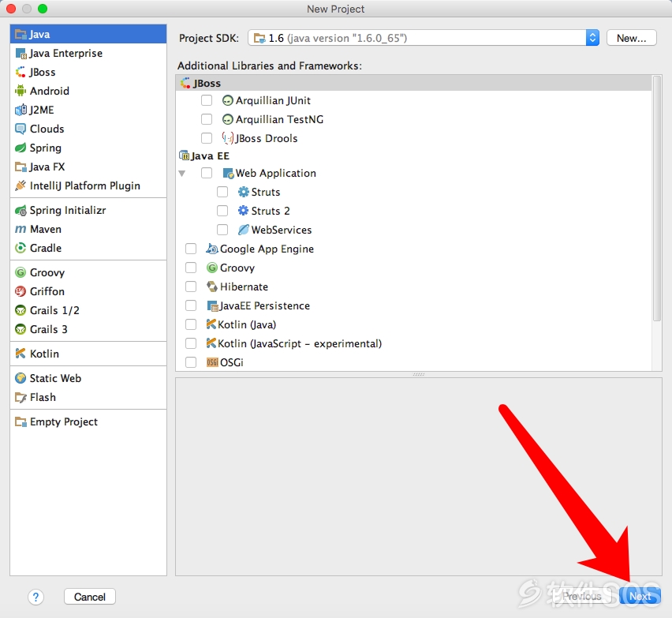
Task: Enable the Web Application checkbox
Action: point(207,173)
